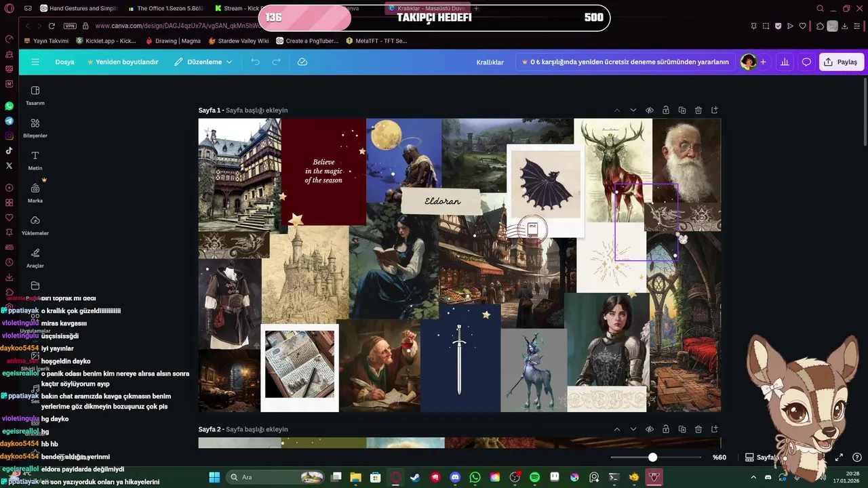Image resolution: width=868 pixels, height=488 pixels.
Task: Open the help question mark icon
Action: tap(856, 457)
